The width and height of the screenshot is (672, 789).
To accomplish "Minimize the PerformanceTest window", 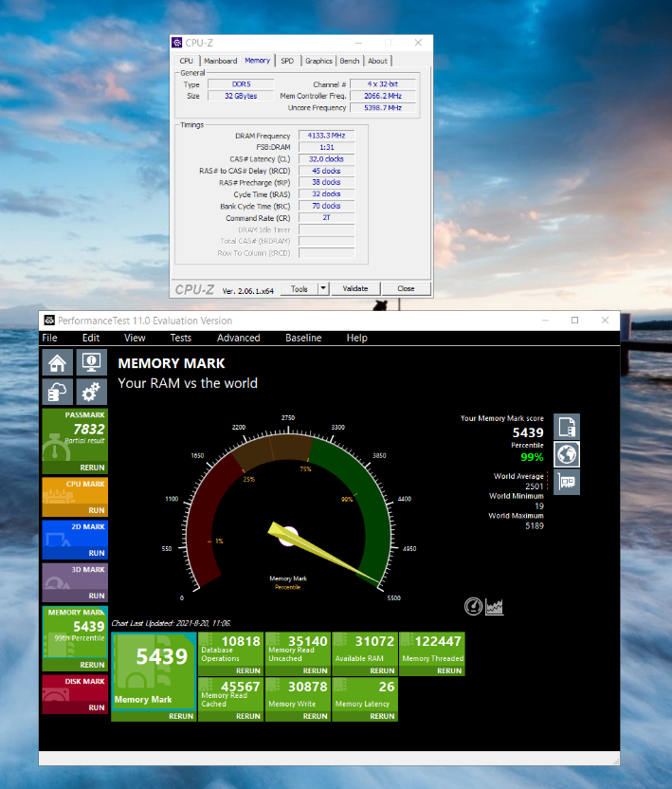I will coord(545,321).
